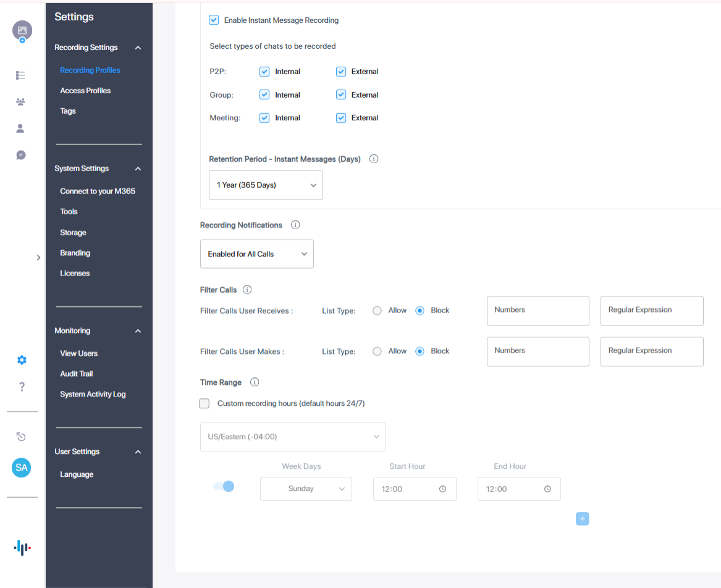Screen dimensions: 721x588
Task: Click the blue plus button to add time range
Action: click(582, 519)
